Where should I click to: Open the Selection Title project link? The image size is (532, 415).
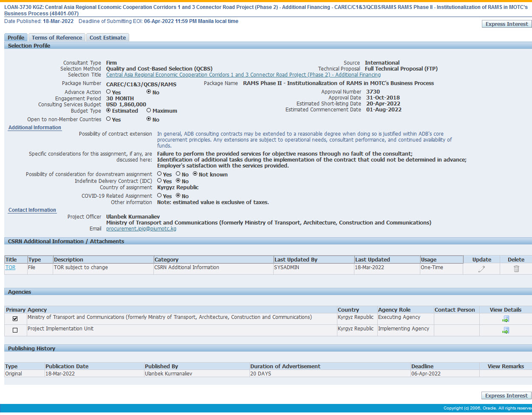click(243, 75)
